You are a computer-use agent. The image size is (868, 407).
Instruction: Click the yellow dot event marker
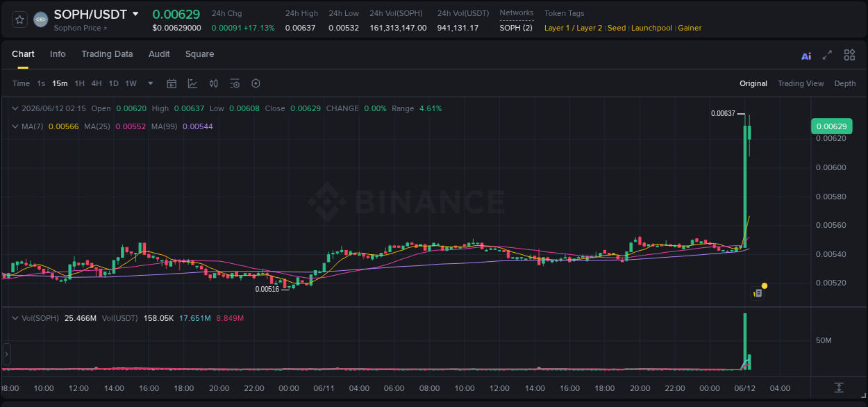[x=765, y=285]
